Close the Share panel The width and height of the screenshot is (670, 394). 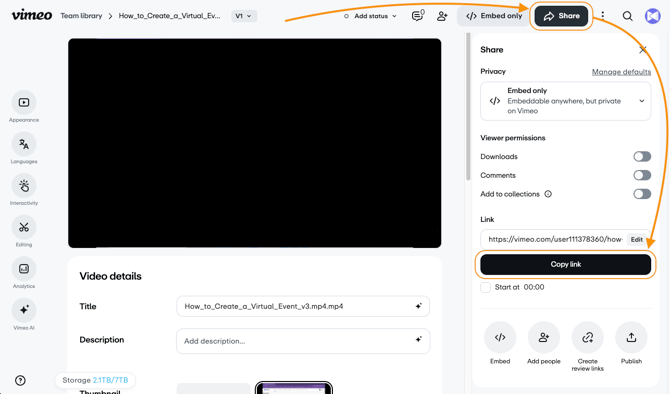coord(642,50)
